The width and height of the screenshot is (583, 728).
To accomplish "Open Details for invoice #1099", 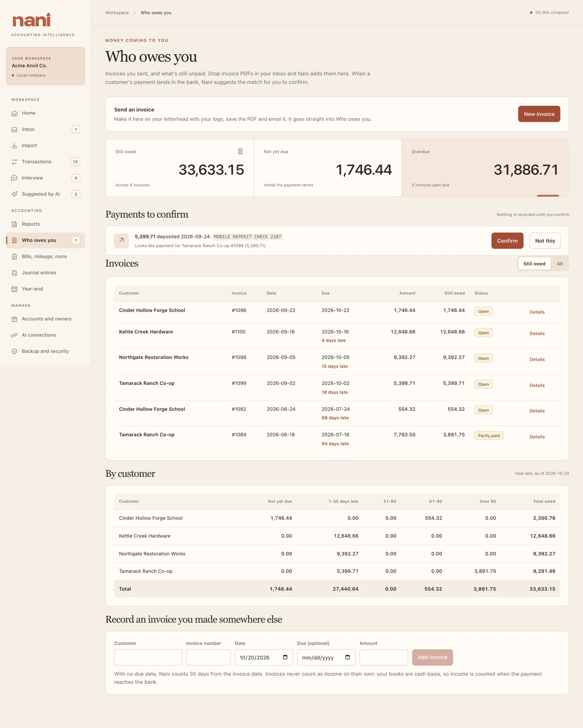I will [537, 385].
